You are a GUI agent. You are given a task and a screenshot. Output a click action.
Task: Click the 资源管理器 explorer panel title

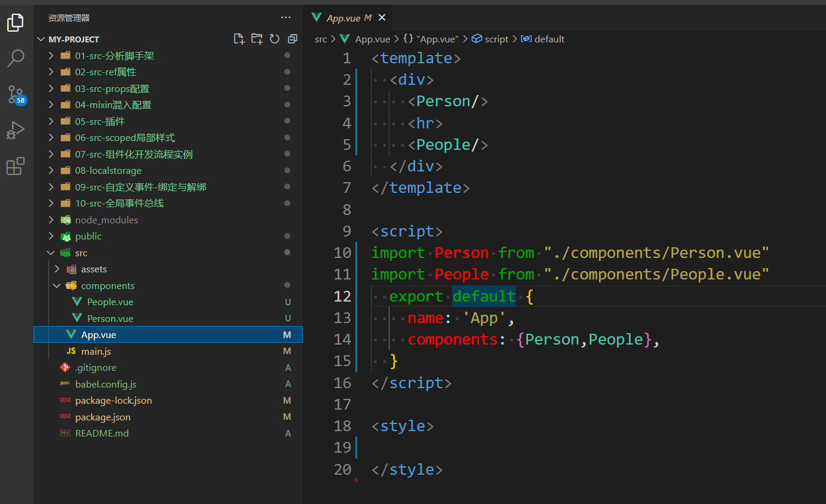tap(69, 18)
